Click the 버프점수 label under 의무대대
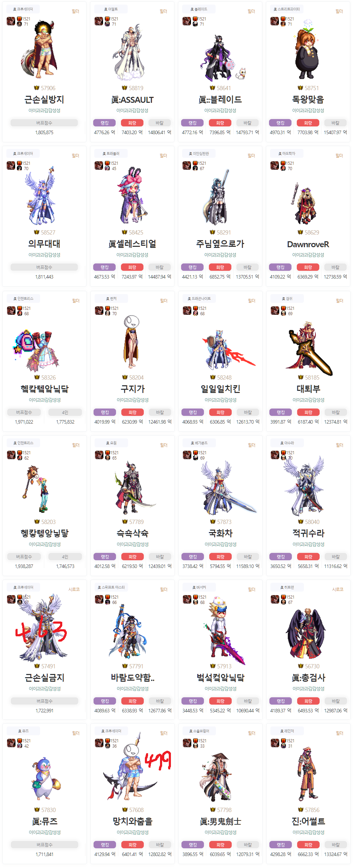 [x=44, y=267]
